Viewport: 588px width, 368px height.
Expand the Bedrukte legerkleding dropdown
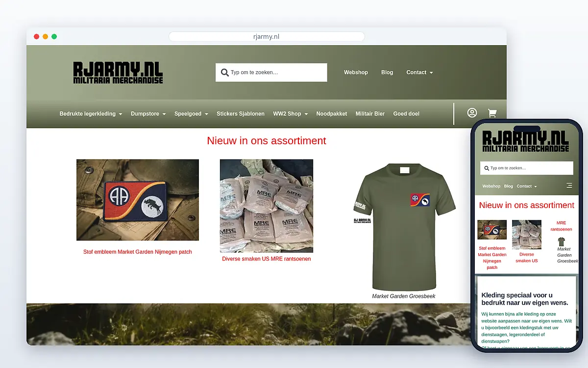click(91, 114)
